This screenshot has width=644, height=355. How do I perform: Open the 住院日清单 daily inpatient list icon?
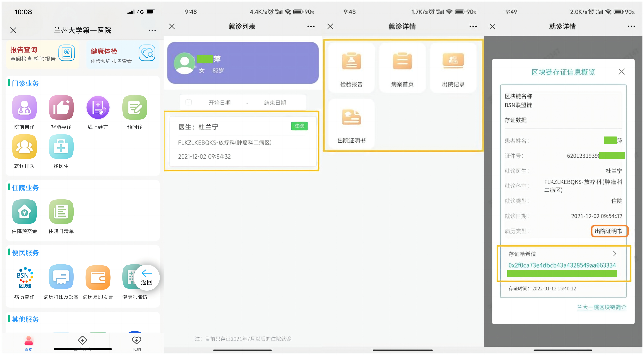61,212
